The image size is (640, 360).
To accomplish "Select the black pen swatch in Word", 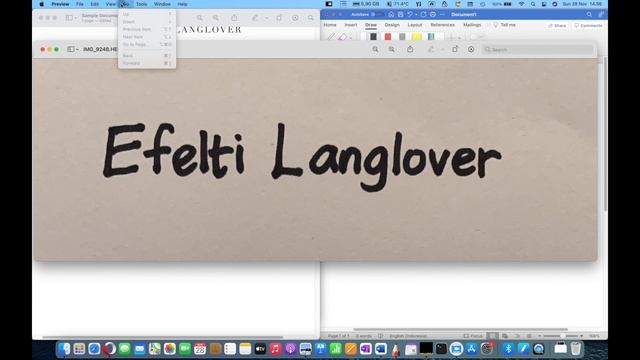I will [373, 37].
